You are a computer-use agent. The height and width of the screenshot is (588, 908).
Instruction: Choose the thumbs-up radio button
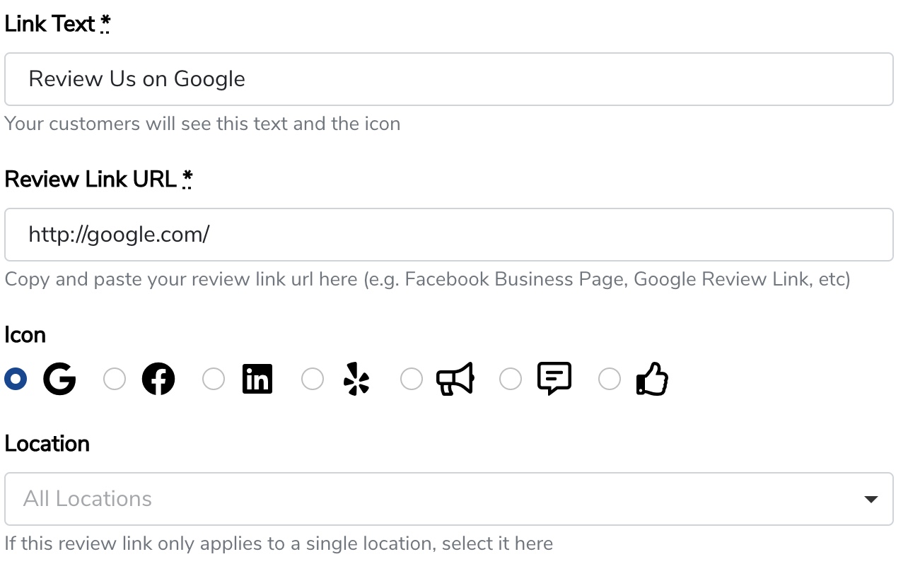(x=610, y=380)
